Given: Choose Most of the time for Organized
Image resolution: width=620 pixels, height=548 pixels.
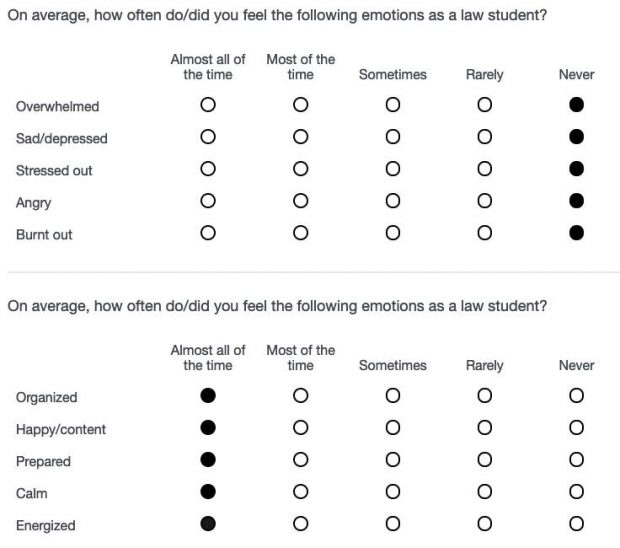Looking at the screenshot, I should pos(301,395).
